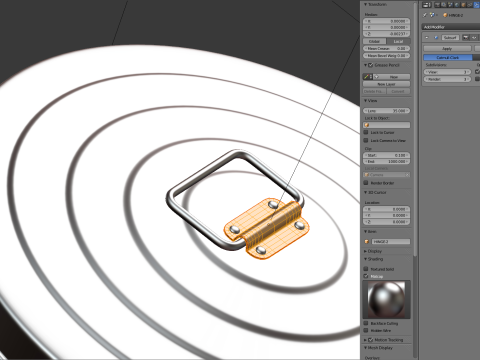
Task: Click the grease pencil New button
Action: (391, 77)
